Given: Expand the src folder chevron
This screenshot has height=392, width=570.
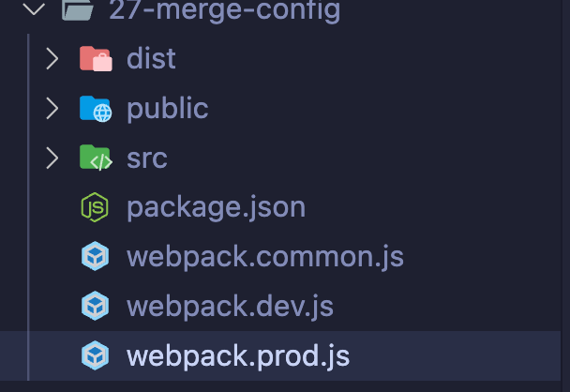Looking at the screenshot, I should click(x=52, y=158).
